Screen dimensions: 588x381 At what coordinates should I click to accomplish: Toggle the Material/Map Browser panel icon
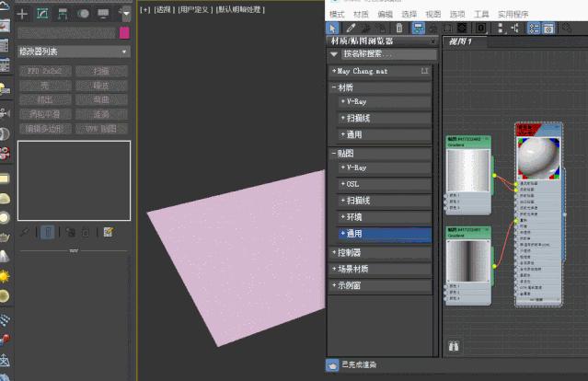pos(534,29)
